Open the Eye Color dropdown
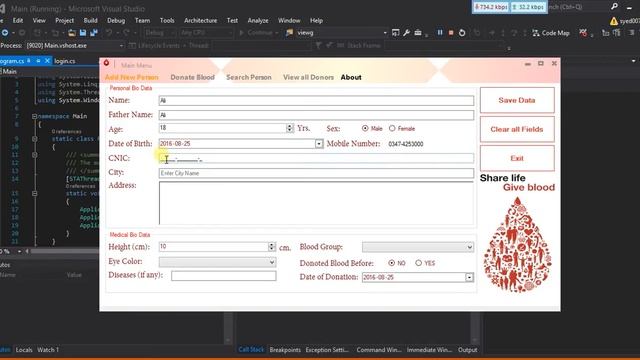Viewport: 640px width, 360px height. click(271, 262)
